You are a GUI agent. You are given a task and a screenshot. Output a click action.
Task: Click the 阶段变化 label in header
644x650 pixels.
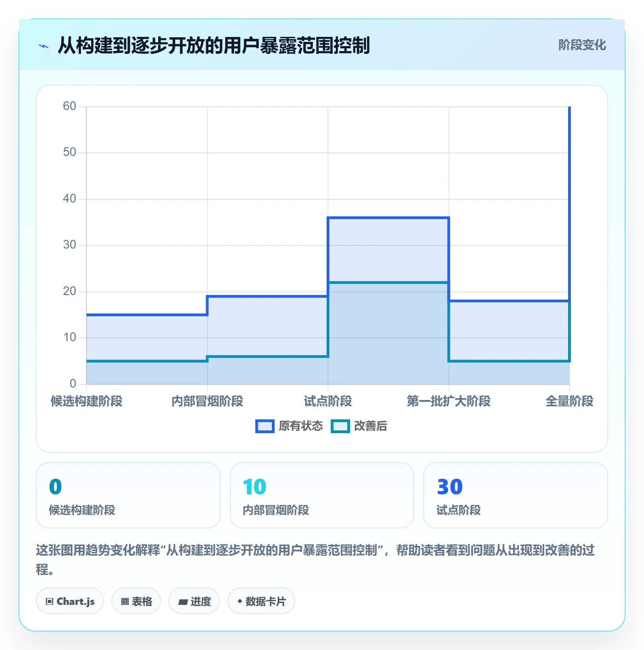(x=582, y=45)
